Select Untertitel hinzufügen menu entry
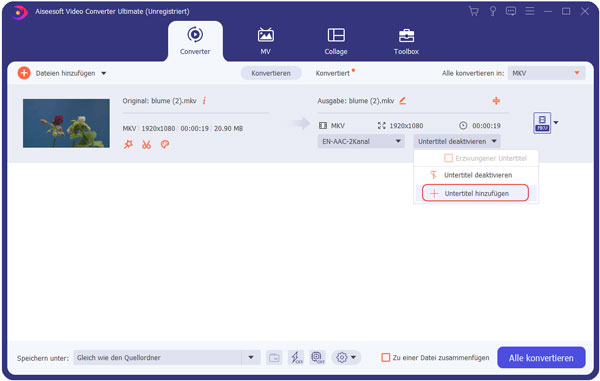The image size is (600, 381). tap(475, 194)
